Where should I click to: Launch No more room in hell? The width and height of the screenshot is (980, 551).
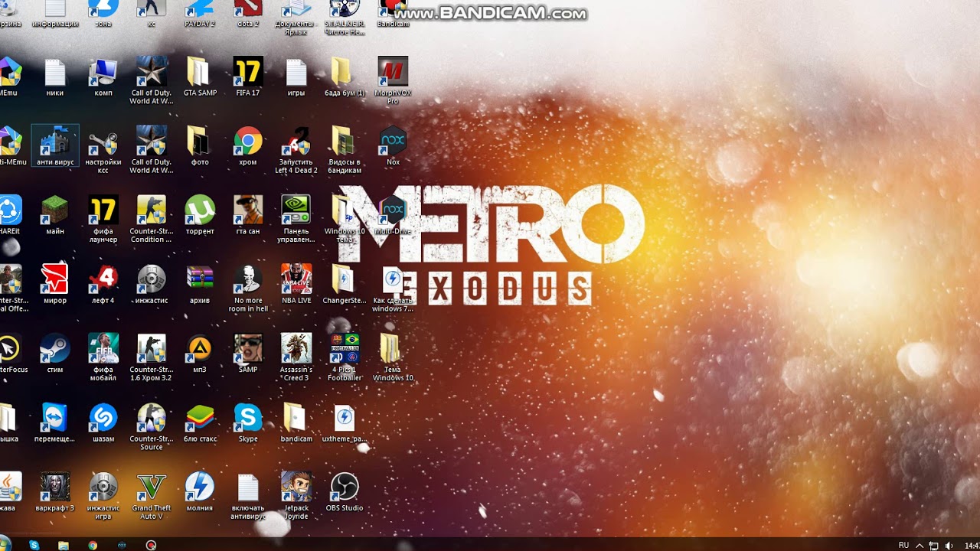[248, 289]
